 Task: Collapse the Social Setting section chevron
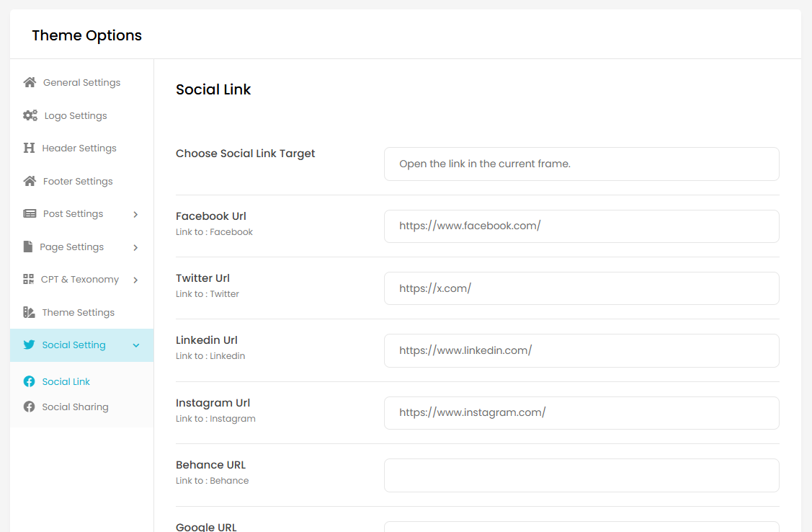click(x=136, y=345)
